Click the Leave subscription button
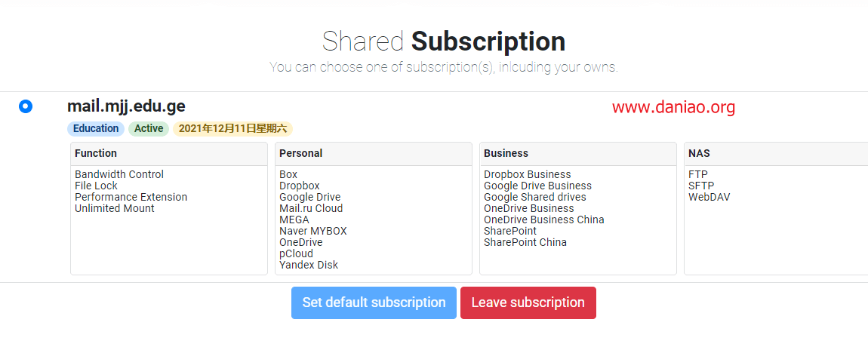This screenshot has height=347, width=868. 528,302
